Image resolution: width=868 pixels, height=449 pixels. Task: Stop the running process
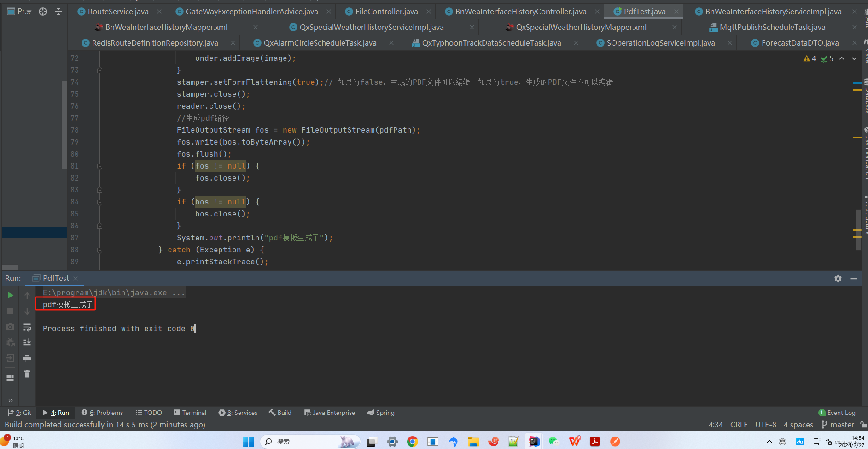tap(10, 311)
